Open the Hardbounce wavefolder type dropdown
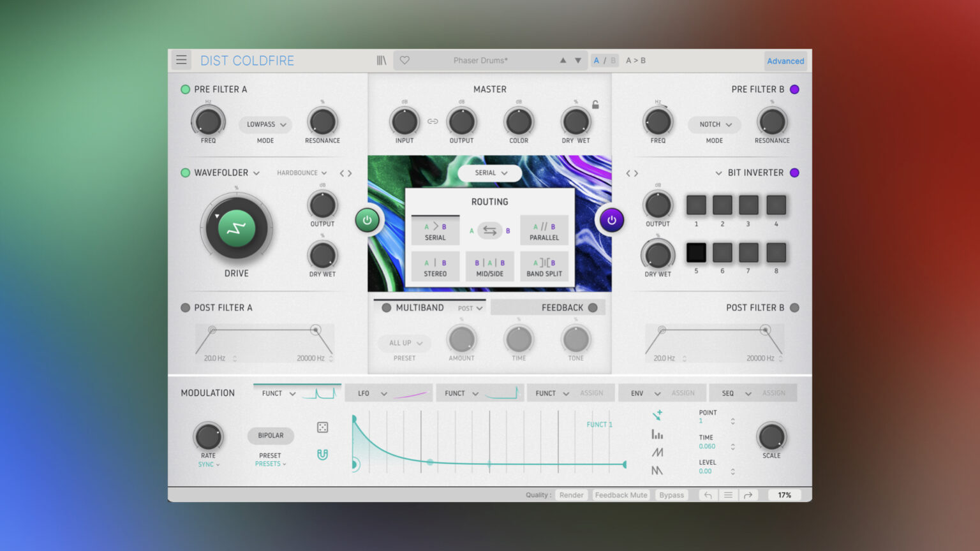Screen dimensions: 980x551 [x=300, y=172]
